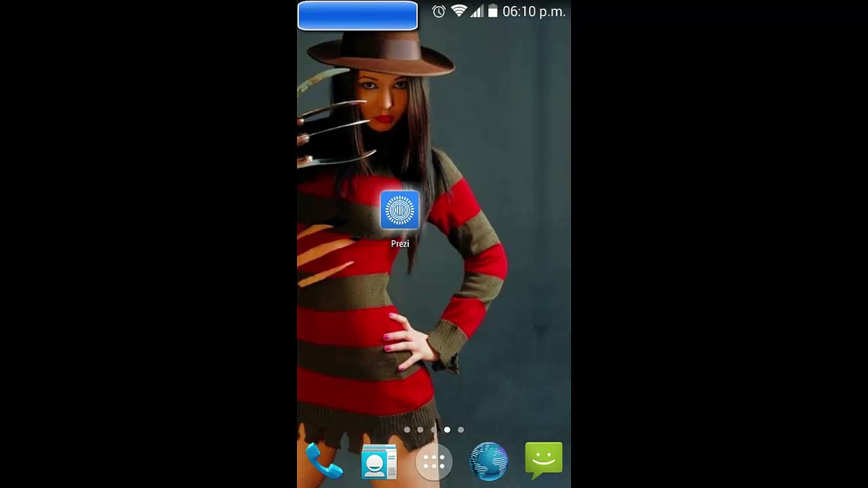Tap the battery status icon
The width and height of the screenshot is (868, 488).
click(493, 12)
